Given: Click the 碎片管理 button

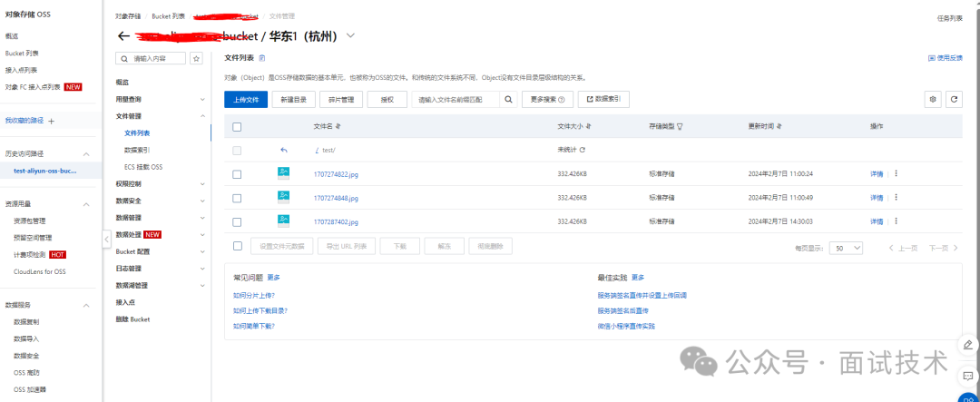Looking at the screenshot, I should [x=341, y=100].
